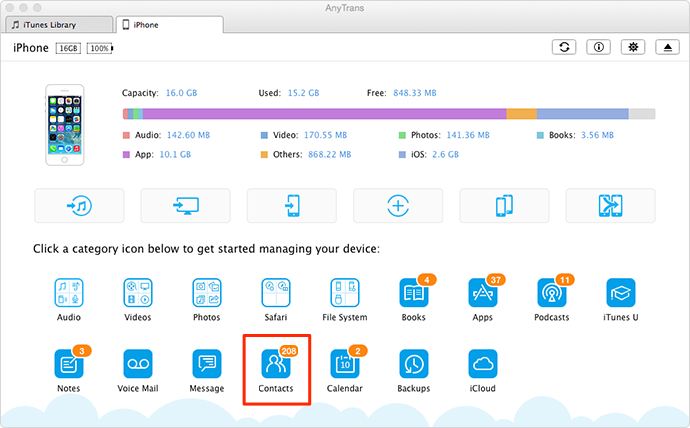Viewport: 690px width, 428px height.
Task: Click the content to iTunes music button
Action: tap(79, 206)
